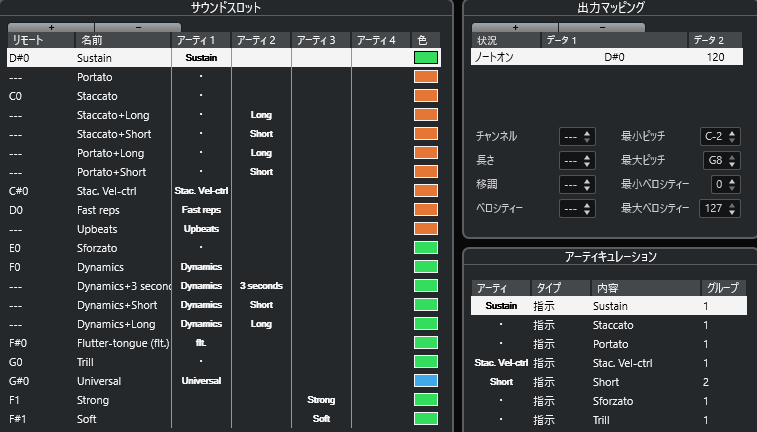Select the Strong slot name
Image resolution: width=757 pixels, height=432 pixels.
pyautogui.click(x=93, y=401)
